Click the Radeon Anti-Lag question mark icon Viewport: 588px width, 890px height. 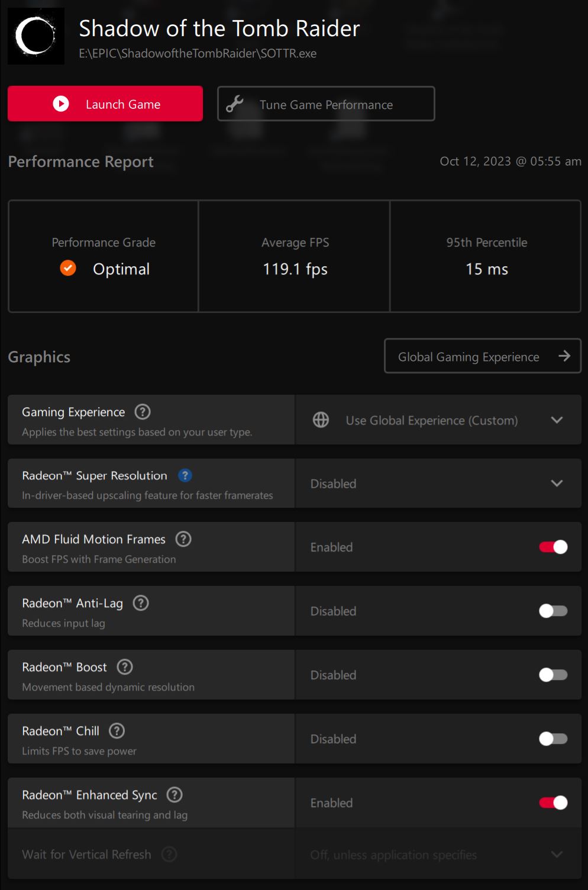pyautogui.click(x=141, y=603)
